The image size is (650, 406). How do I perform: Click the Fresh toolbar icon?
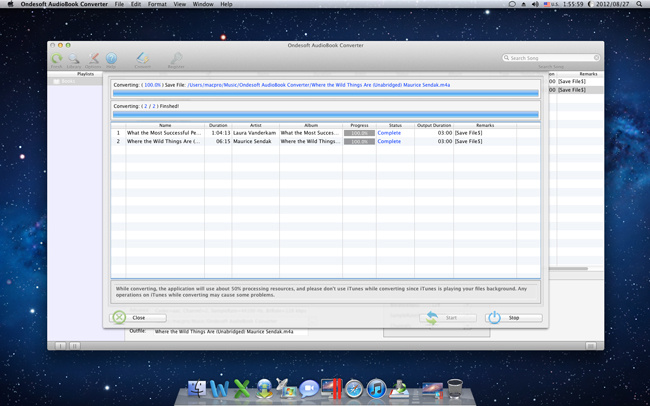(x=57, y=58)
